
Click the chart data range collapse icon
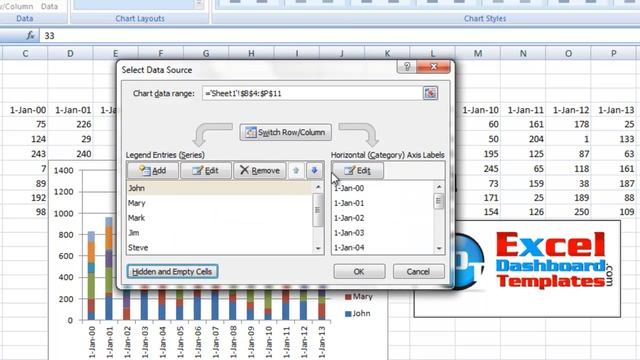[430, 93]
